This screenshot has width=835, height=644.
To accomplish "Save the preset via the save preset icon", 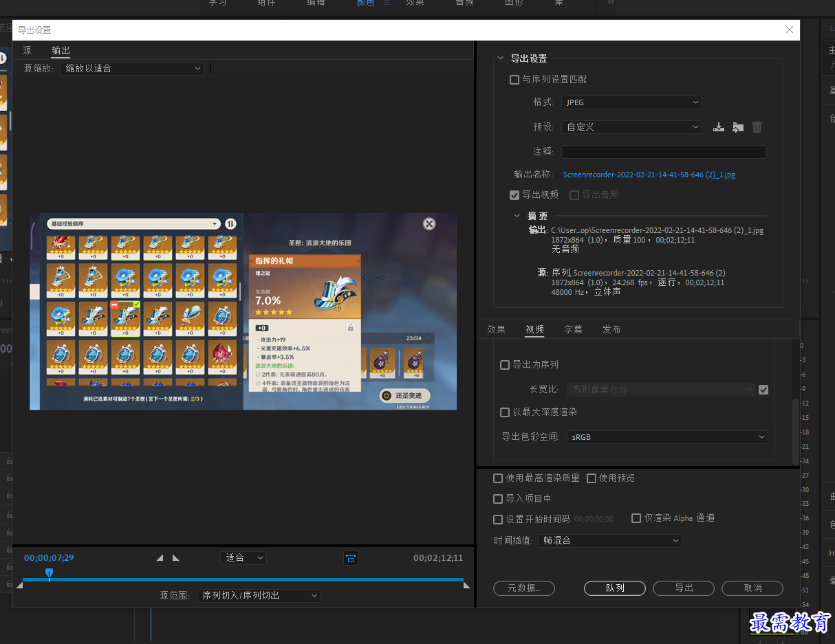I will click(x=719, y=127).
